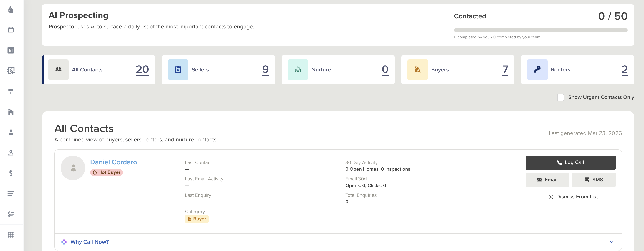Image resolution: width=644 pixels, height=251 pixels.
Task: Open the apps grid sidebar icon
Action: (x=11, y=235)
